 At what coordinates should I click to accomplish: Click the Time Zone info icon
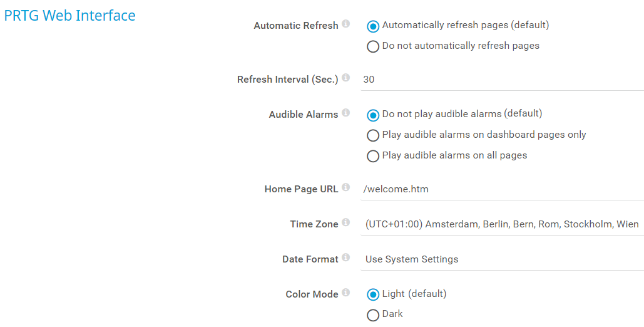coord(346,223)
